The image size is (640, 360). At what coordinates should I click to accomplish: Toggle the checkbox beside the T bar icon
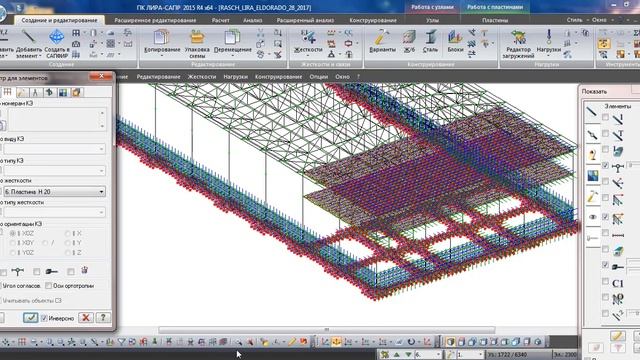coord(605,133)
